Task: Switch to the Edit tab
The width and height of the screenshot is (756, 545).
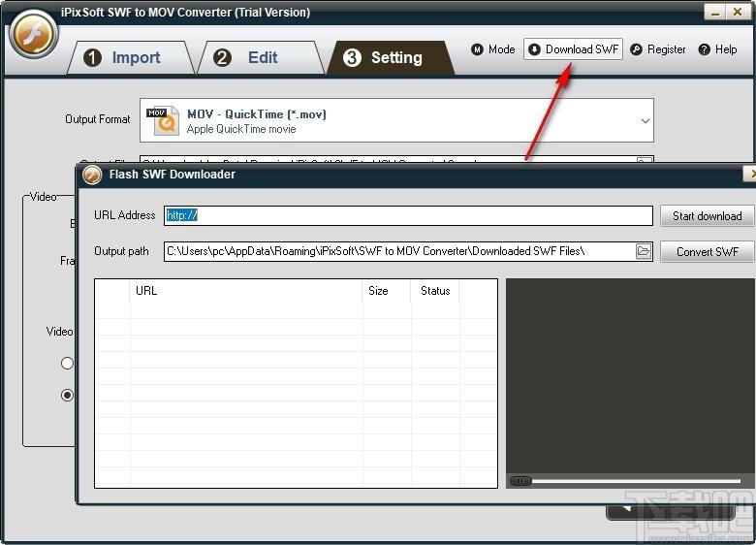Action: 261,57
